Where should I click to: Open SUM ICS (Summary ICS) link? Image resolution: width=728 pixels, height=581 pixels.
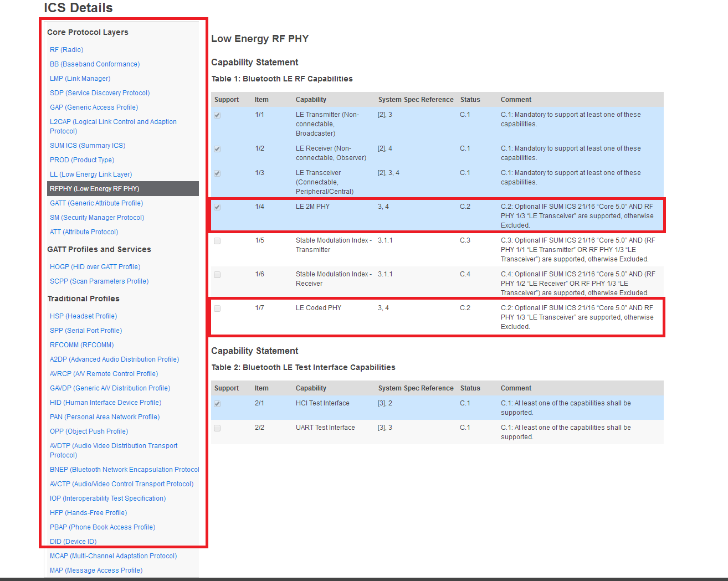88,146
